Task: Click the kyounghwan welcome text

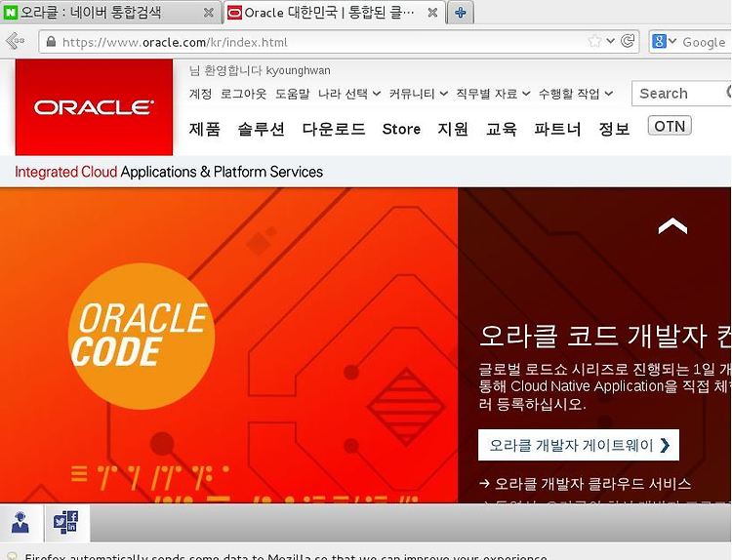Action: click(x=260, y=70)
